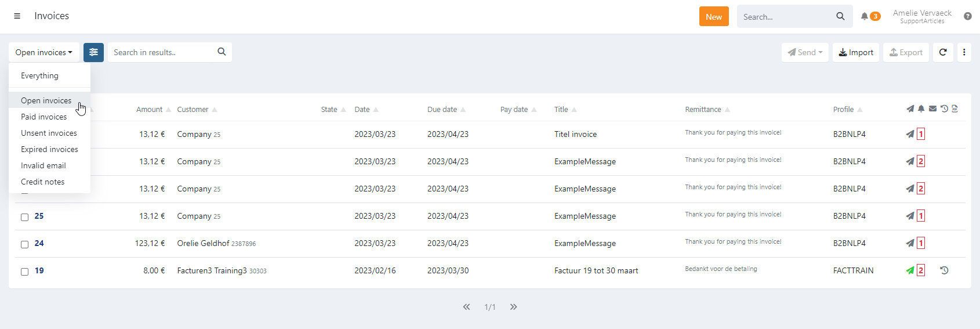Focus the Search in results field
Screen dimensions: 980x329
pos(162,52)
